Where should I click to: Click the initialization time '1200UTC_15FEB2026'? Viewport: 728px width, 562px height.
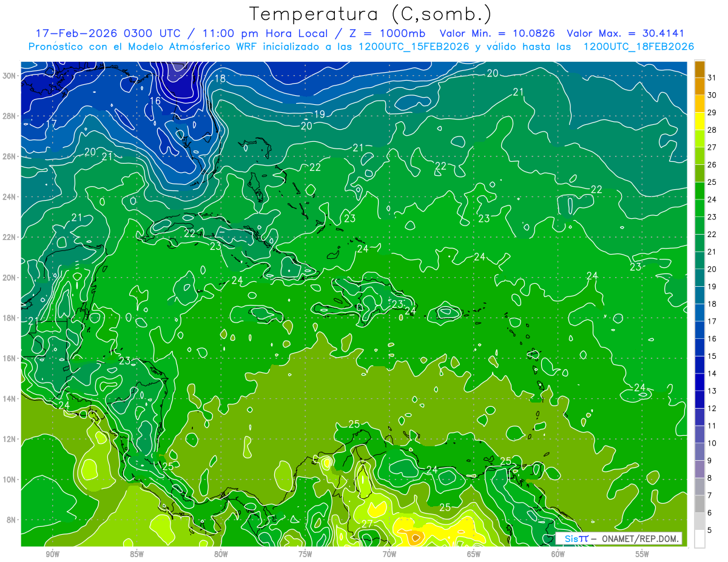point(414,47)
